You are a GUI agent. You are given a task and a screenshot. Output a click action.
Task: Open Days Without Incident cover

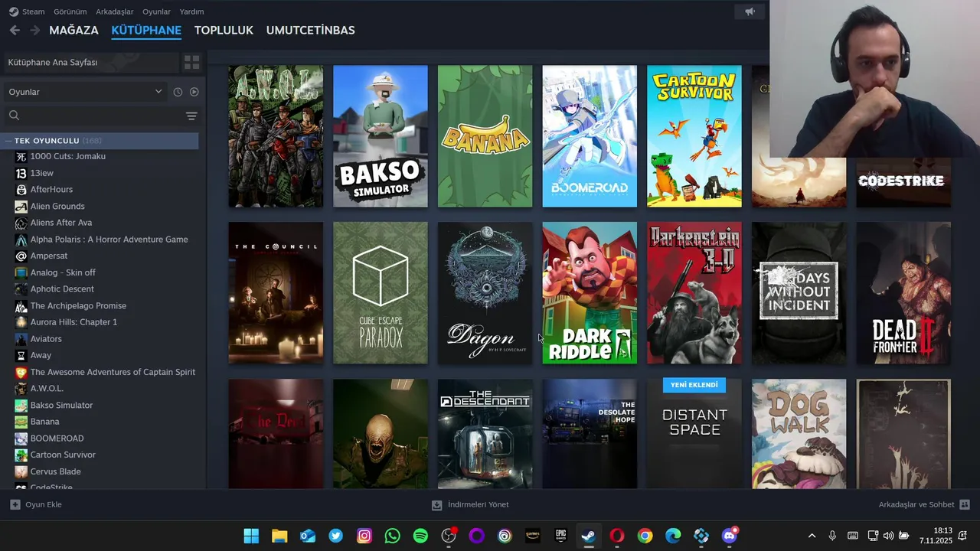[x=799, y=293]
